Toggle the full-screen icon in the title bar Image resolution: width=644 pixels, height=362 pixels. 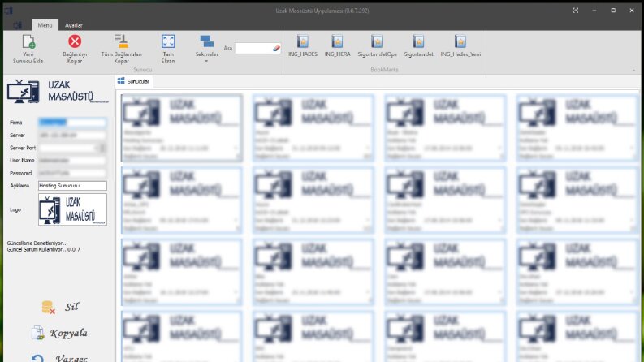(576, 11)
